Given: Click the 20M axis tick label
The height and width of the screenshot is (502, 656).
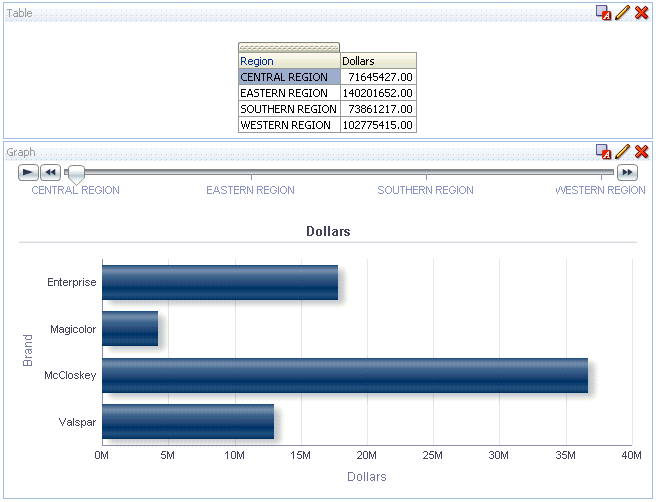Looking at the screenshot, I should [x=366, y=455].
